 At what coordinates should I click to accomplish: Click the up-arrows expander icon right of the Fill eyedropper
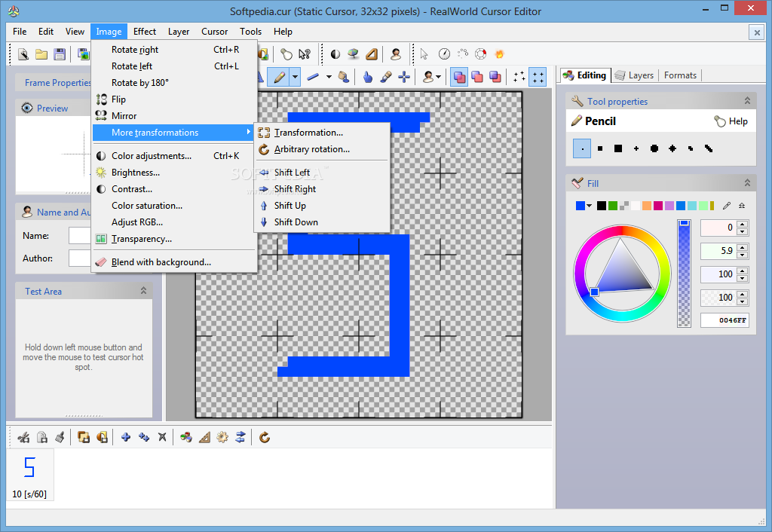point(742,206)
